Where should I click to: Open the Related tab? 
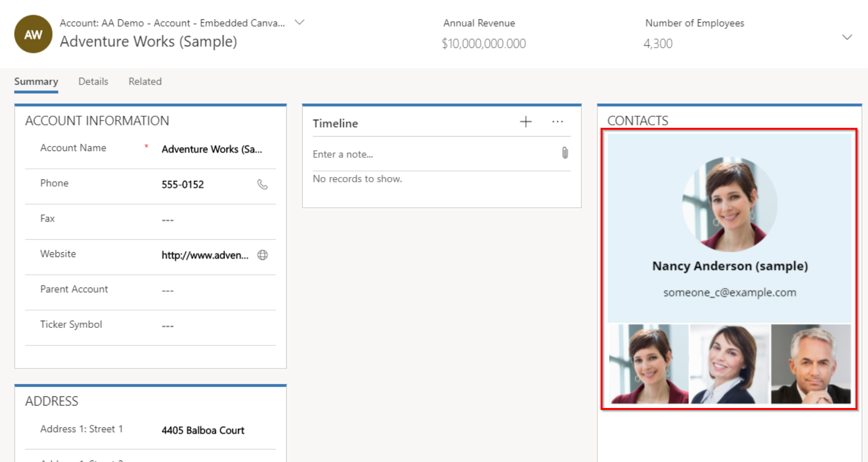pos(144,82)
